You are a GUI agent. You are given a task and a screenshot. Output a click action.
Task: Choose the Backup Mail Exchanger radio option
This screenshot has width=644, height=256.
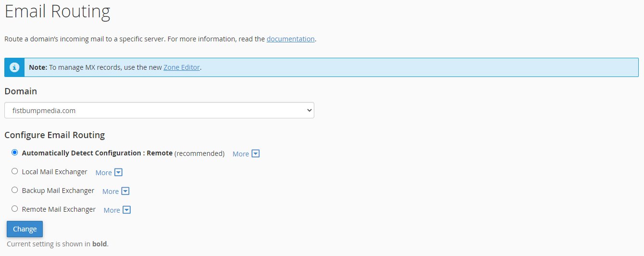(14, 190)
